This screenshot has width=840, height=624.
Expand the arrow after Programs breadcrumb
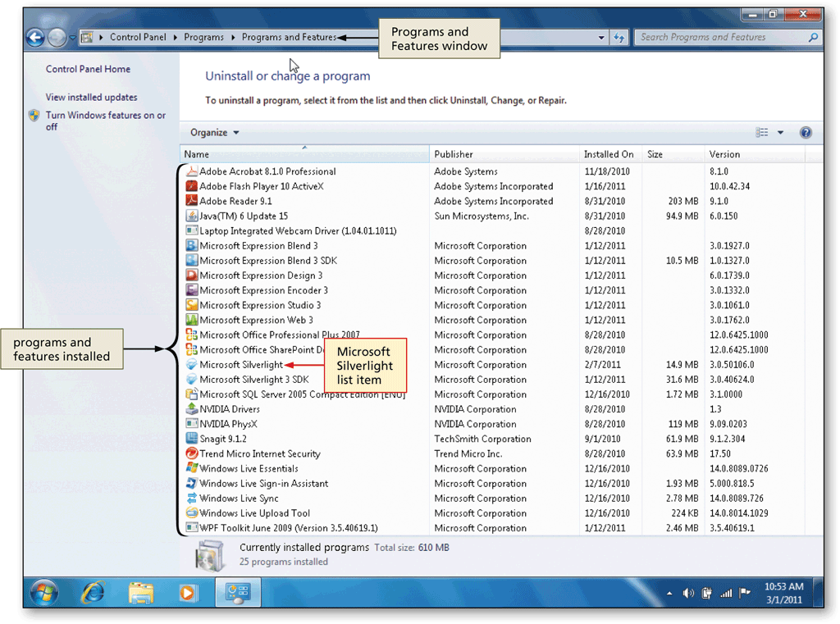click(233, 38)
